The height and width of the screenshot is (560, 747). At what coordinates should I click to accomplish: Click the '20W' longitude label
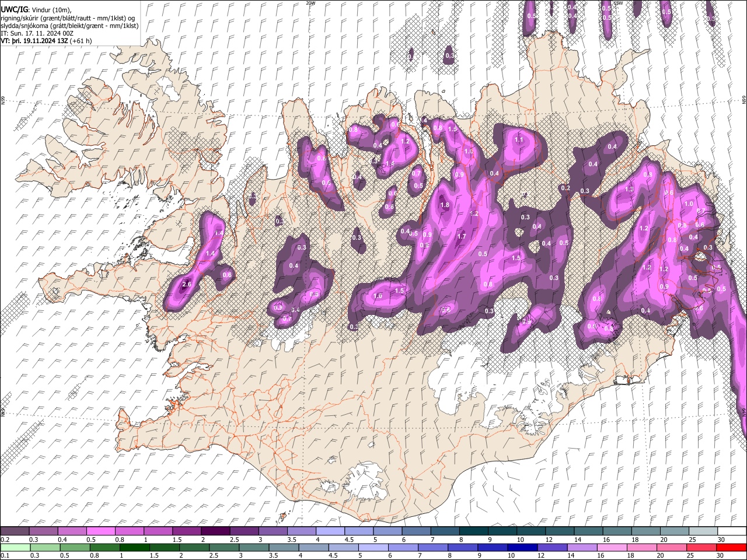click(x=310, y=3)
